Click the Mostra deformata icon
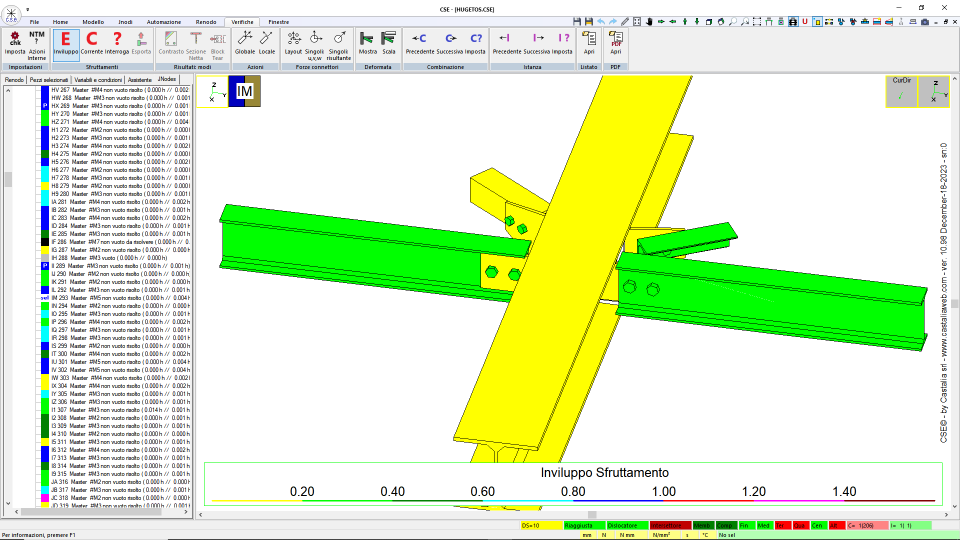 (367, 43)
